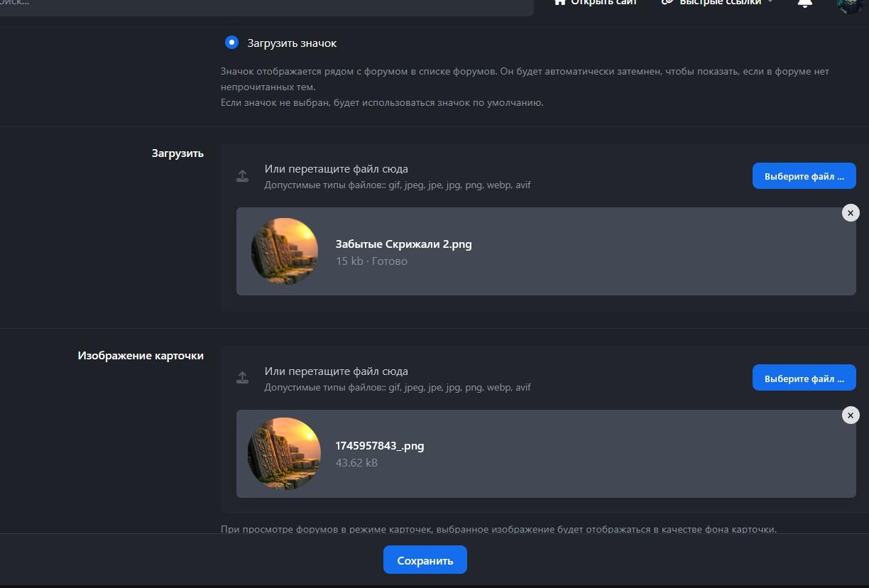The image size is (869, 588).
Task: Open the Открыть сайт link text
Action: tap(603, 3)
